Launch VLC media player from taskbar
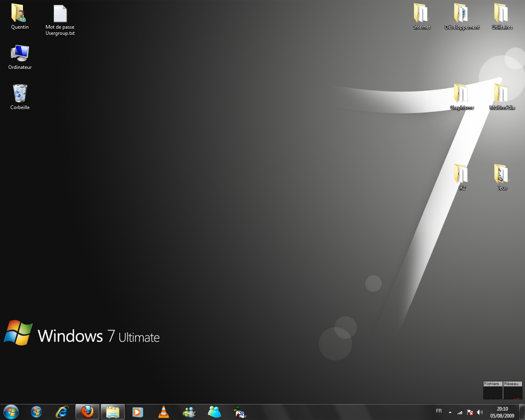 pos(164,412)
